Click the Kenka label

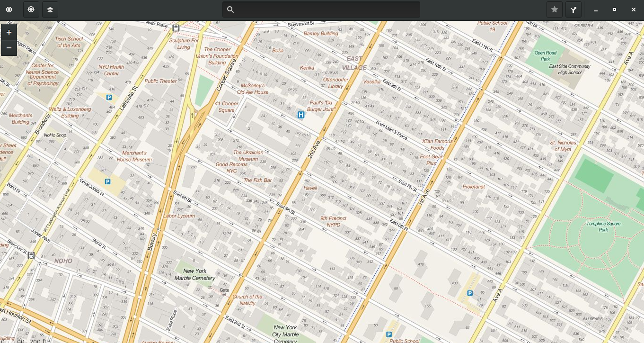pos(307,68)
